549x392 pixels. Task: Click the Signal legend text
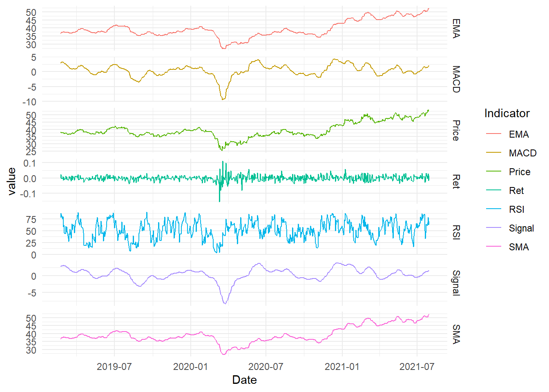(x=521, y=228)
